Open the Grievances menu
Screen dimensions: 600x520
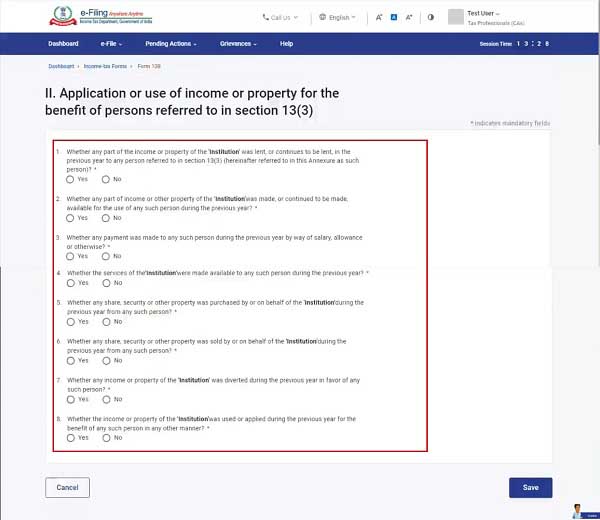(x=238, y=44)
